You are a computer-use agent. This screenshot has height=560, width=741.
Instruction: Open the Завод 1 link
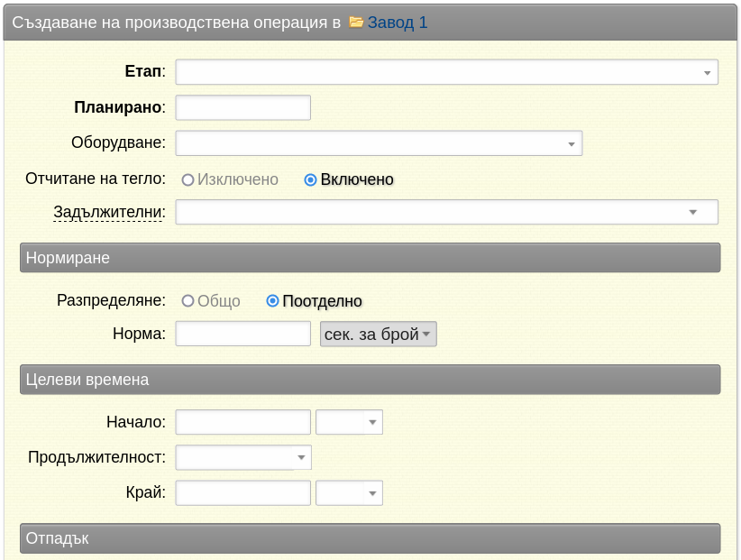pyautogui.click(x=398, y=23)
